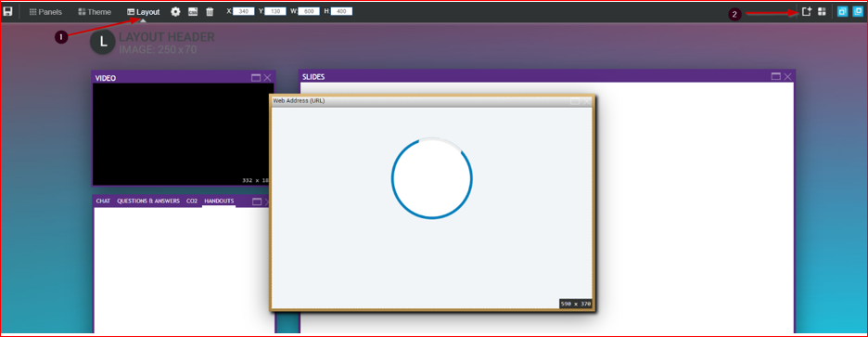
Task: Focus the X position field
Action: click(243, 11)
